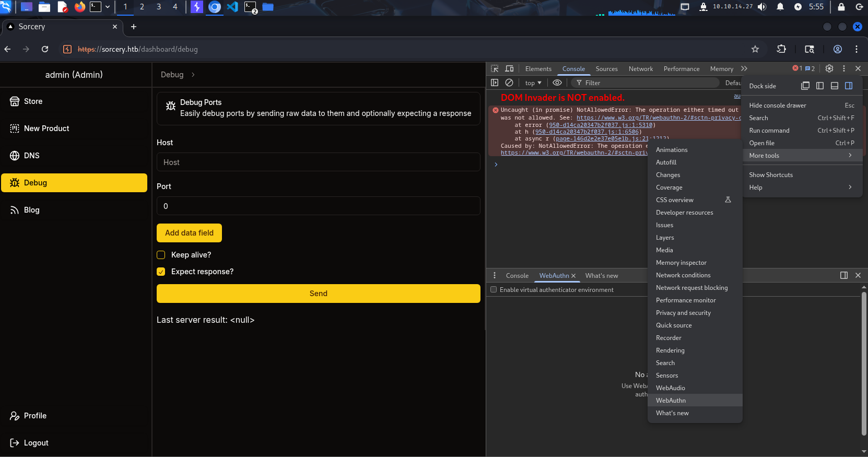The image size is (868, 457).
Task: Expand more DevTools tabs chevron
Action: click(744, 68)
